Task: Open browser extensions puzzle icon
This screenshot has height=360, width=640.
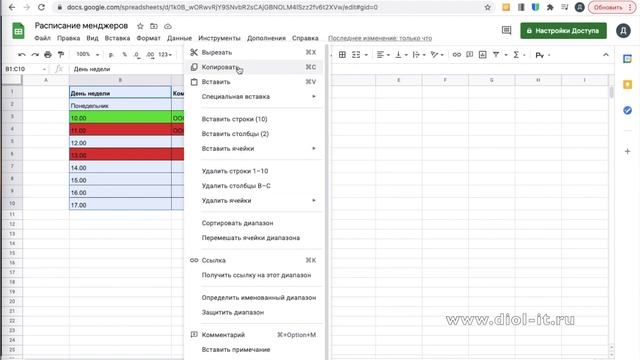Action: 550,7
